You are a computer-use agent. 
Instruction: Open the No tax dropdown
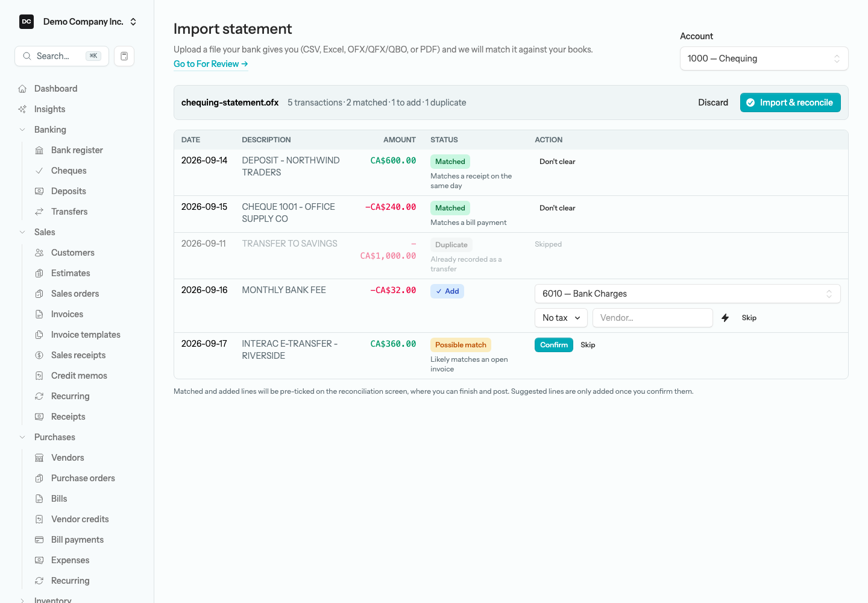click(x=561, y=318)
